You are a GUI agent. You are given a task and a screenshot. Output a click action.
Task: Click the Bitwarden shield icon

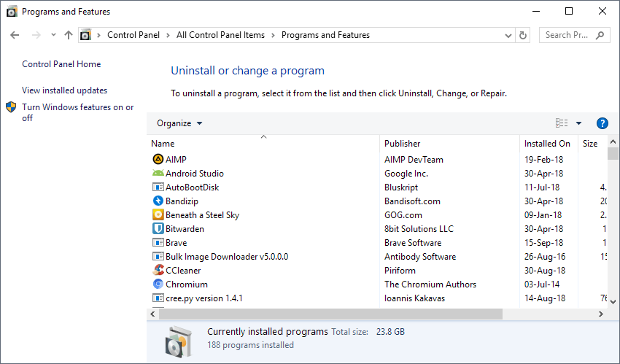[158, 228]
